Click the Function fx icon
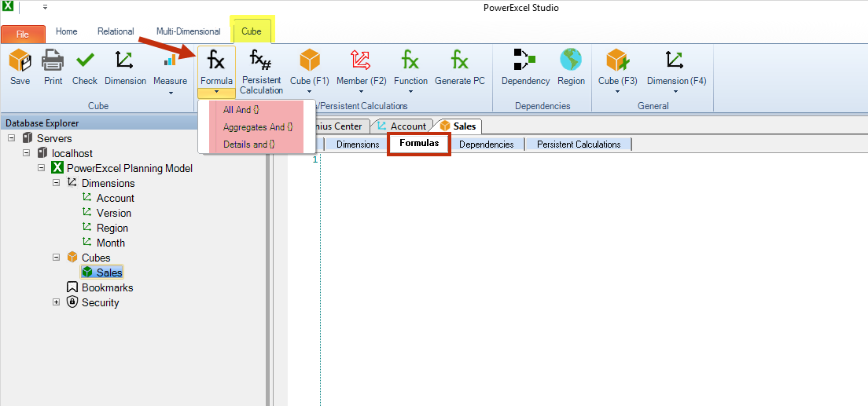Screen dimensions: 868x406 click(x=410, y=60)
